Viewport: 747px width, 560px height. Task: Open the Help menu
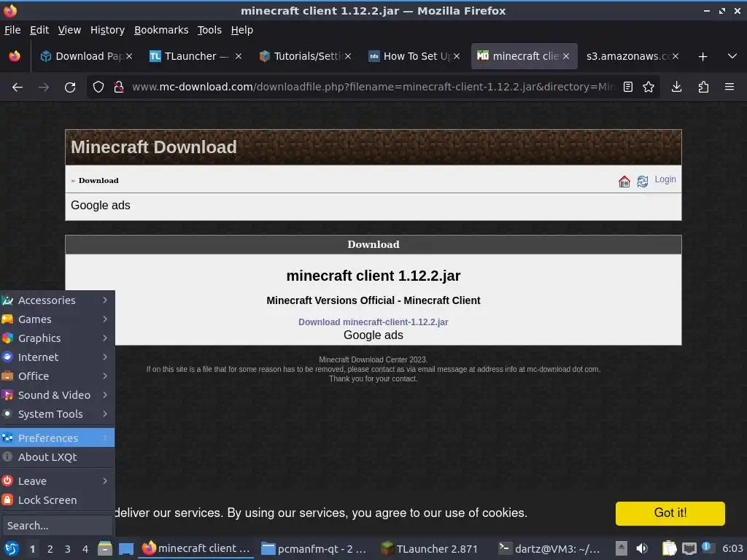point(241,30)
